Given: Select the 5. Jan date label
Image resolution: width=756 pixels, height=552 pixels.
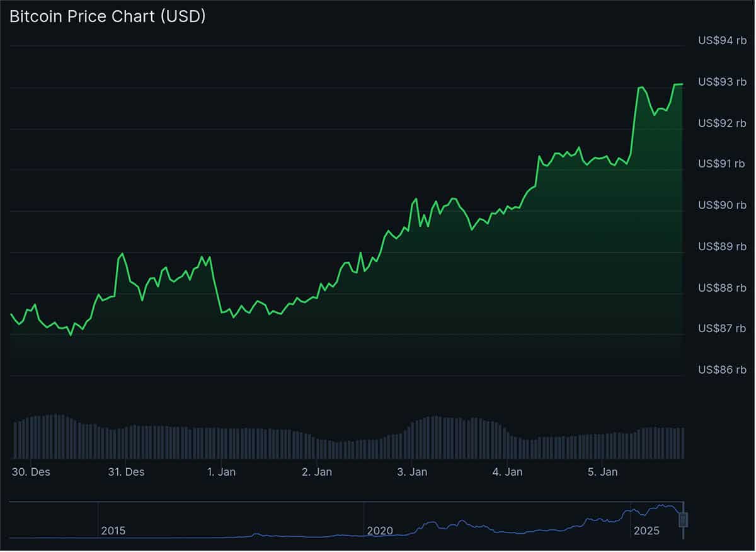Looking at the screenshot, I should pyautogui.click(x=604, y=471).
